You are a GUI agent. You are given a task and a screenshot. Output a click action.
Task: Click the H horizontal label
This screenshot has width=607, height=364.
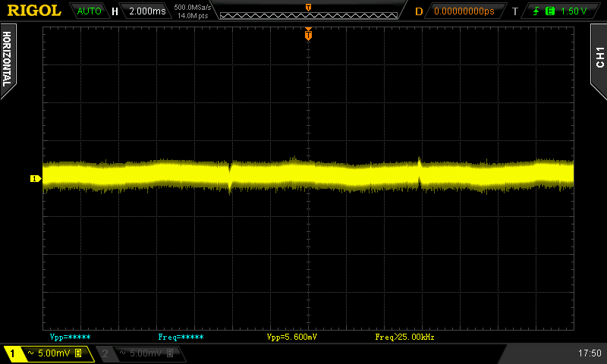click(115, 11)
